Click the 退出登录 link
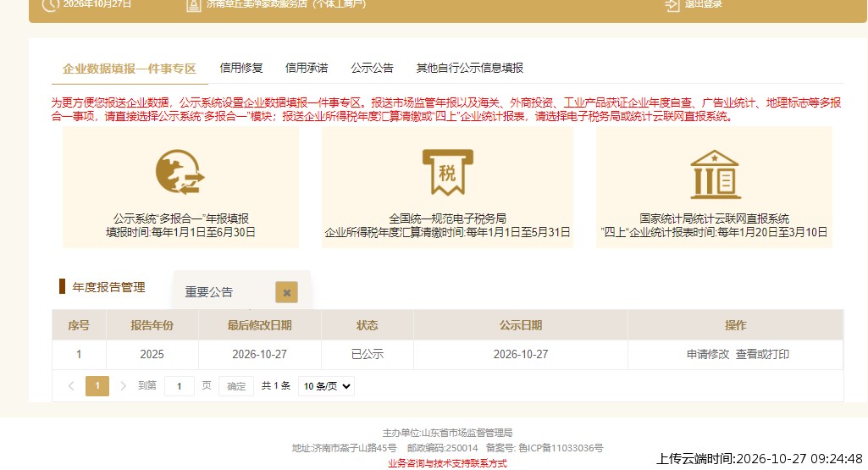 (703, 4)
